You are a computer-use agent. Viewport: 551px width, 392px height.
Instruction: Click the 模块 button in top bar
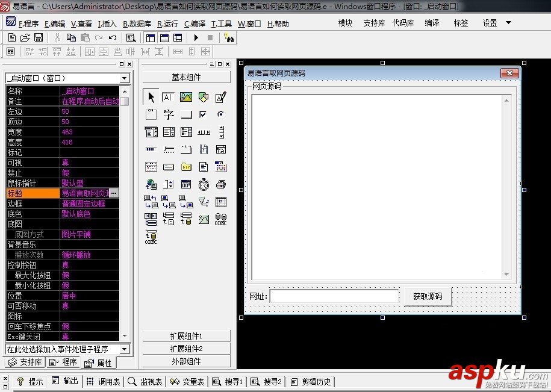(345, 23)
